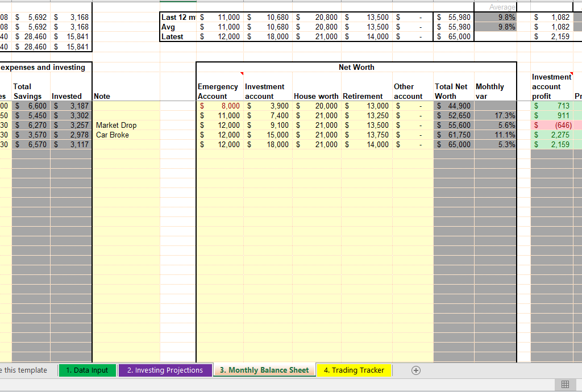Select the Last 12 m summary label
This screenshot has height=392, width=582.
click(178, 18)
